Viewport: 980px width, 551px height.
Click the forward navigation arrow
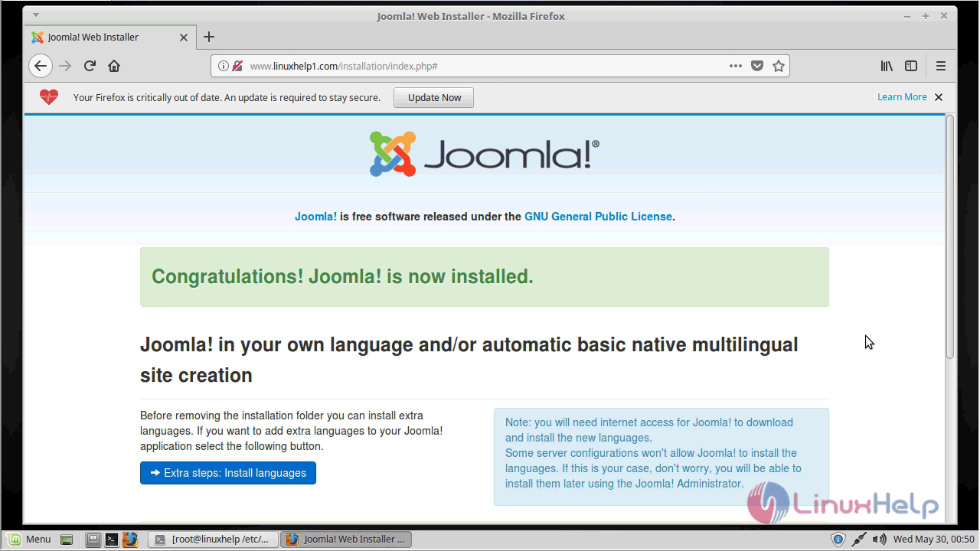[x=65, y=66]
